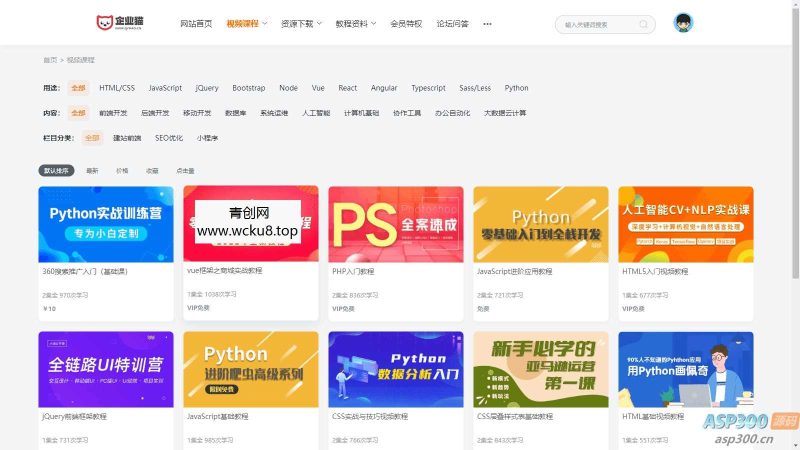The height and width of the screenshot is (450, 800).
Task: Choose the 后端开发 content filter
Action: coord(155,113)
